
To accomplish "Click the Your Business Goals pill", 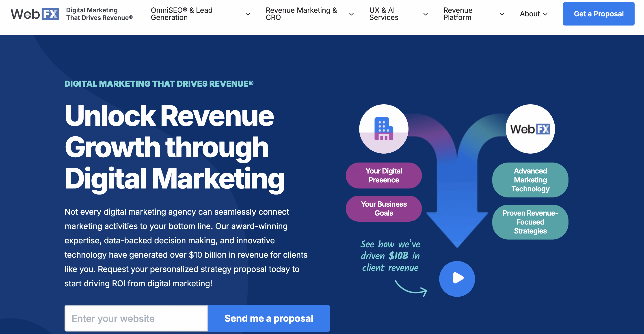I will (383, 208).
